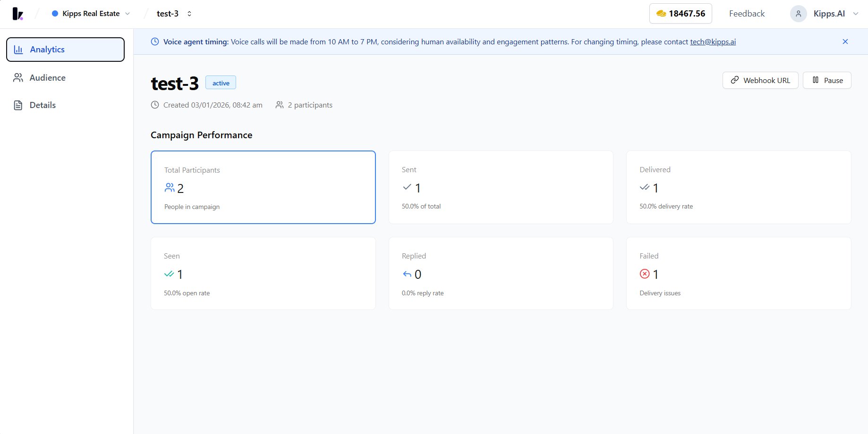Click the Feedback link in header
The height and width of the screenshot is (434, 868).
[x=747, y=14]
